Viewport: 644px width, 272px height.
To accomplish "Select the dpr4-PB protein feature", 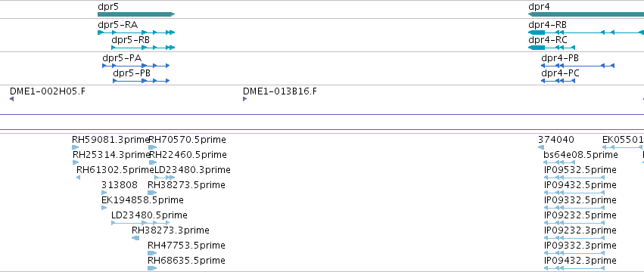I will pos(578,66).
